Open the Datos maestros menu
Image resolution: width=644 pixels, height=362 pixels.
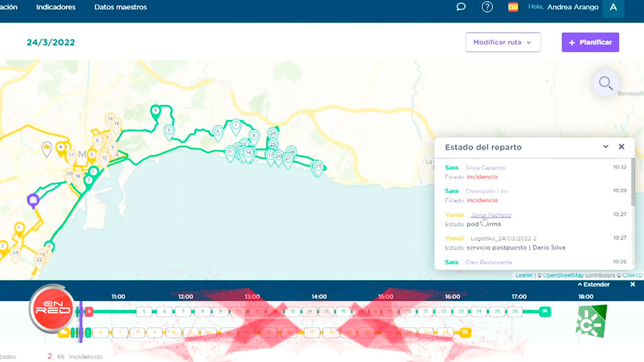click(121, 7)
